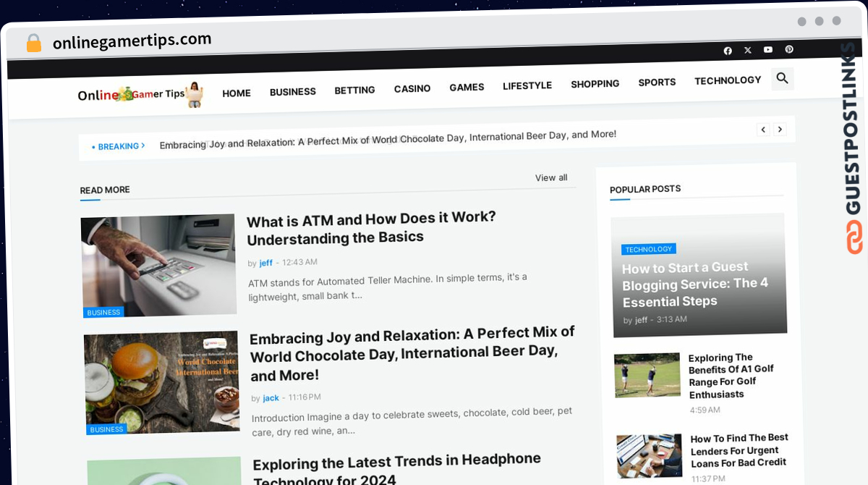This screenshot has width=868, height=485.
Task: Open the TECHNOLOGY menu item
Action: (728, 80)
